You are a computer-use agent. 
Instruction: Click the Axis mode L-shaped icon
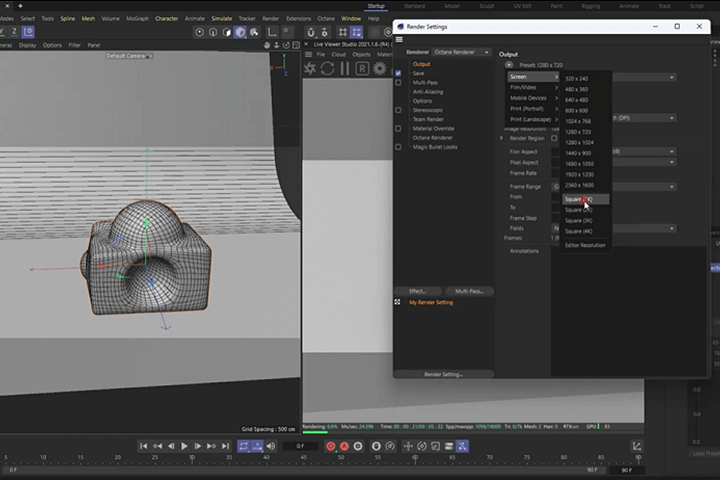272,32
